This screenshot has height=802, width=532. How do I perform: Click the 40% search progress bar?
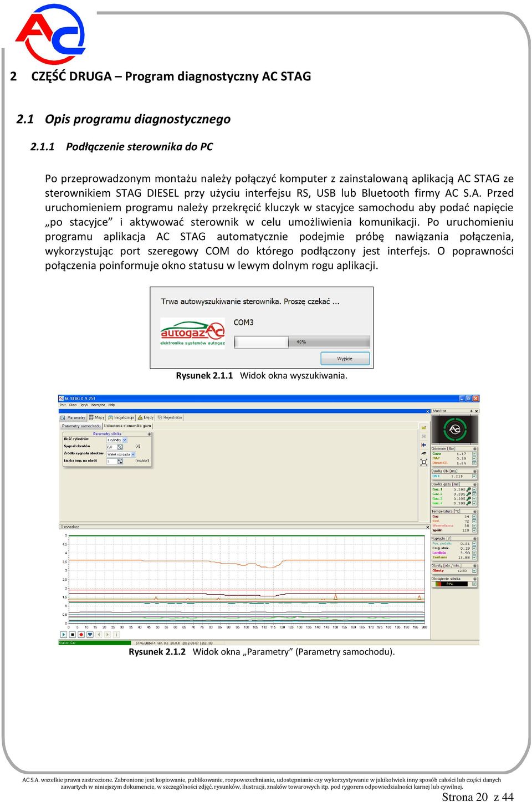pyautogui.click(x=302, y=341)
